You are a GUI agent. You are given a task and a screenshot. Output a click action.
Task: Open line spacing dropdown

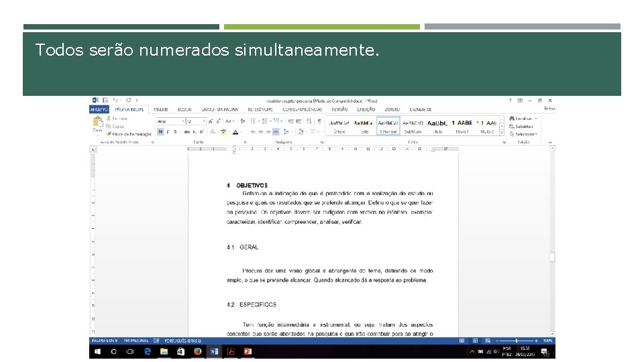click(x=287, y=132)
